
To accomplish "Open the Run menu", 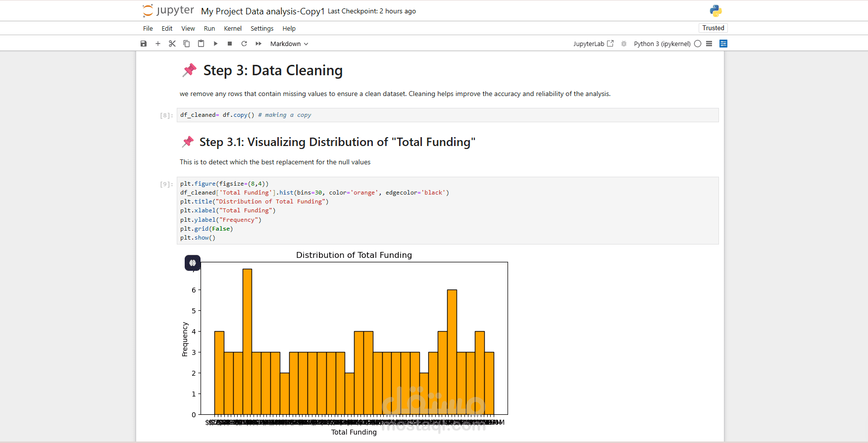I will [x=209, y=29].
